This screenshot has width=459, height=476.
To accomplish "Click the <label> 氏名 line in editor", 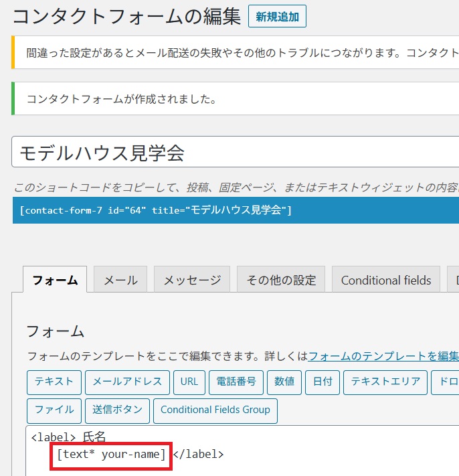I will 68,437.
